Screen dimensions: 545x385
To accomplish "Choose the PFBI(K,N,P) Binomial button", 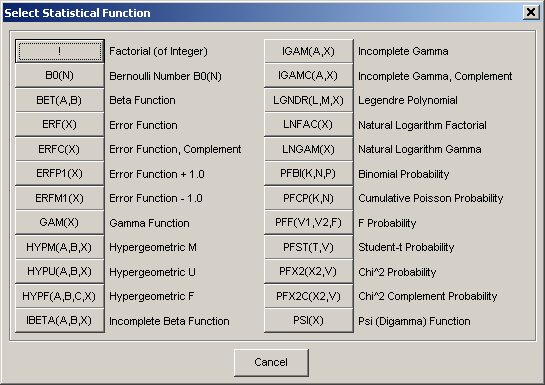I will (x=309, y=173).
